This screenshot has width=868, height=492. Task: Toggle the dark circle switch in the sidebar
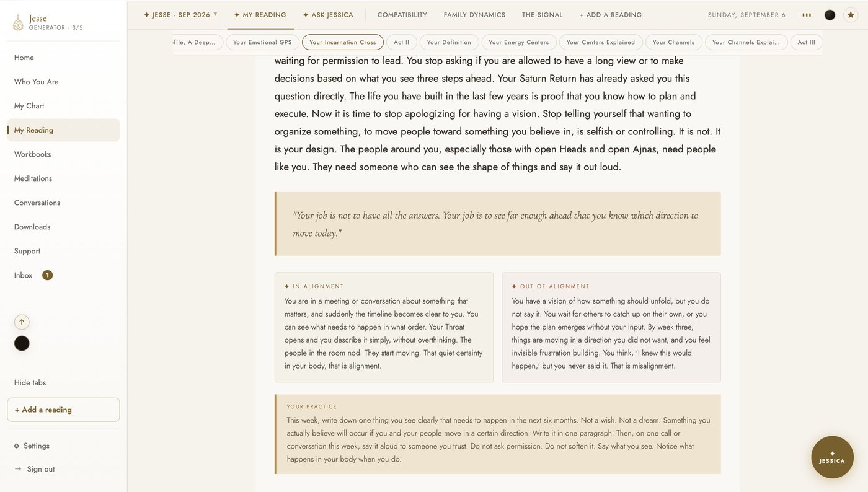(x=22, y=343)
